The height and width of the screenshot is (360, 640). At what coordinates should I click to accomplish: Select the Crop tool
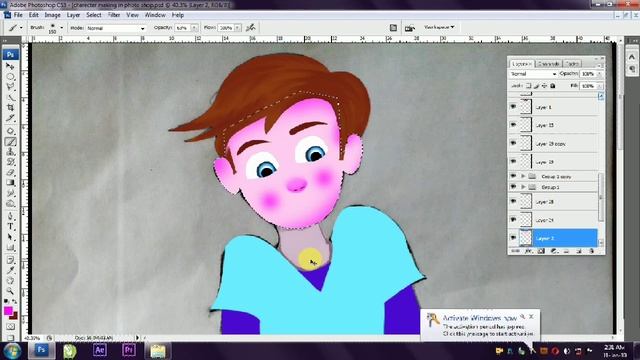coord(10,108)
